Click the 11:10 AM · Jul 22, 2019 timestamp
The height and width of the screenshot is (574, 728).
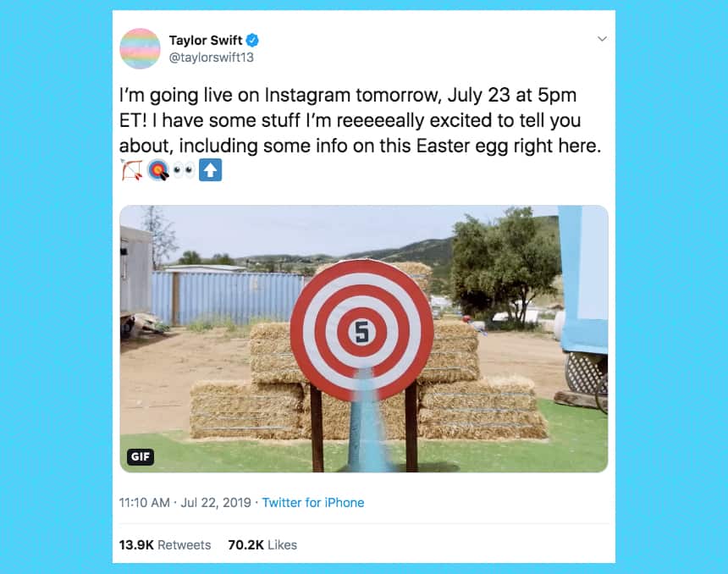(185, 502)
